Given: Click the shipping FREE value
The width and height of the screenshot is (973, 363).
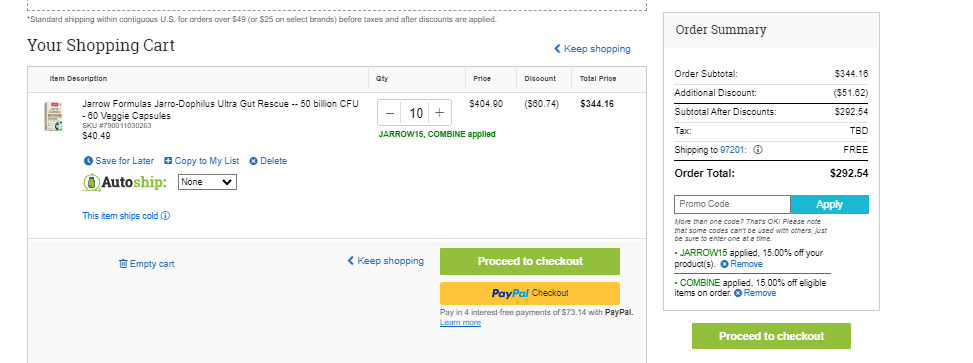Looking at the screenshot, I should pyautogui.click(x=856, y=150).
